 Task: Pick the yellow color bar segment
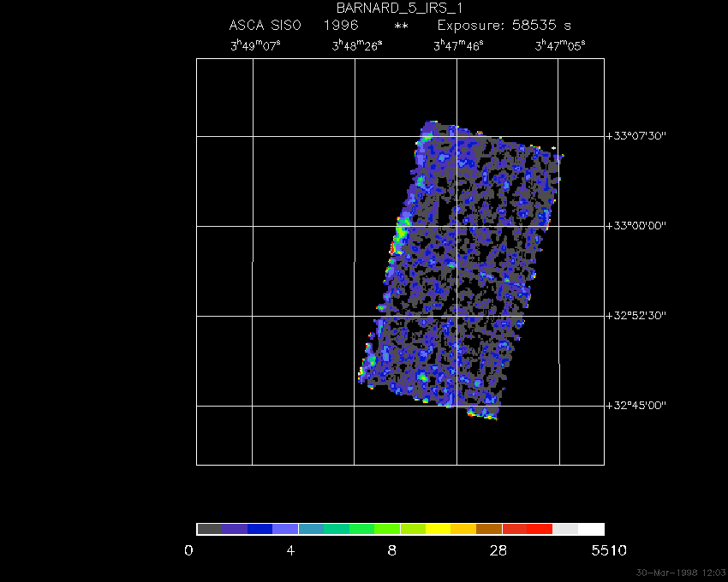[439, 529]
